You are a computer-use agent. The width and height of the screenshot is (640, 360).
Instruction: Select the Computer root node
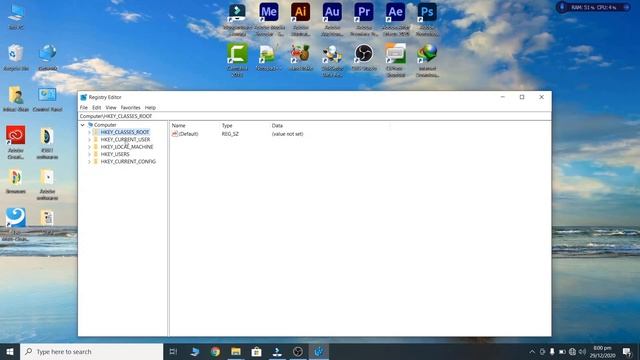(105, 125)
